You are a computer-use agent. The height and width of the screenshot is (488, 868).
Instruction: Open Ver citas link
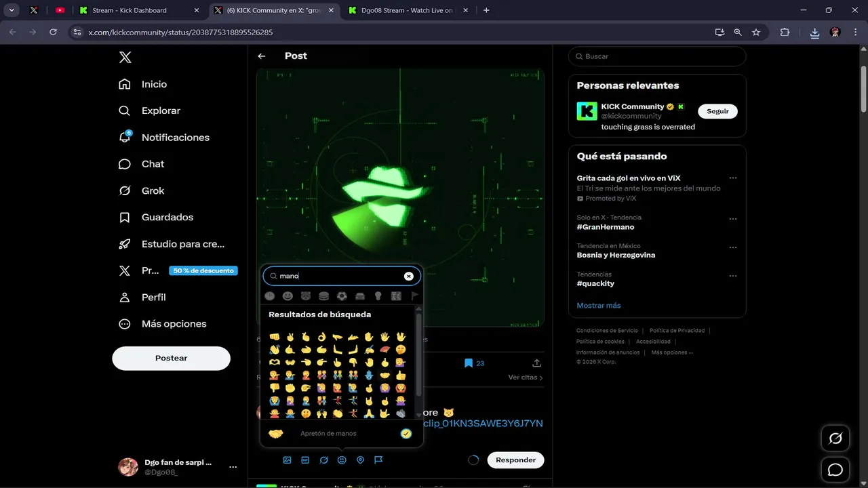(526, 378)
